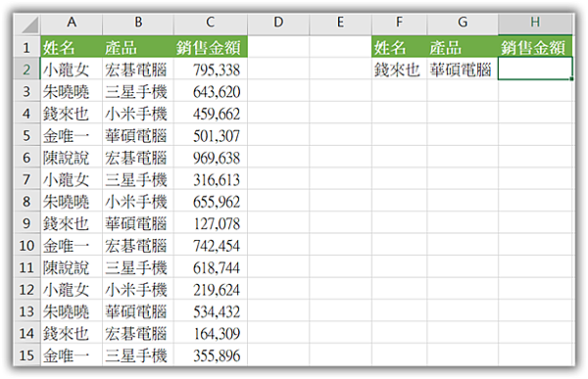Select column E header
This screenshot has height=379, width=588.
(x=340, y=24)
